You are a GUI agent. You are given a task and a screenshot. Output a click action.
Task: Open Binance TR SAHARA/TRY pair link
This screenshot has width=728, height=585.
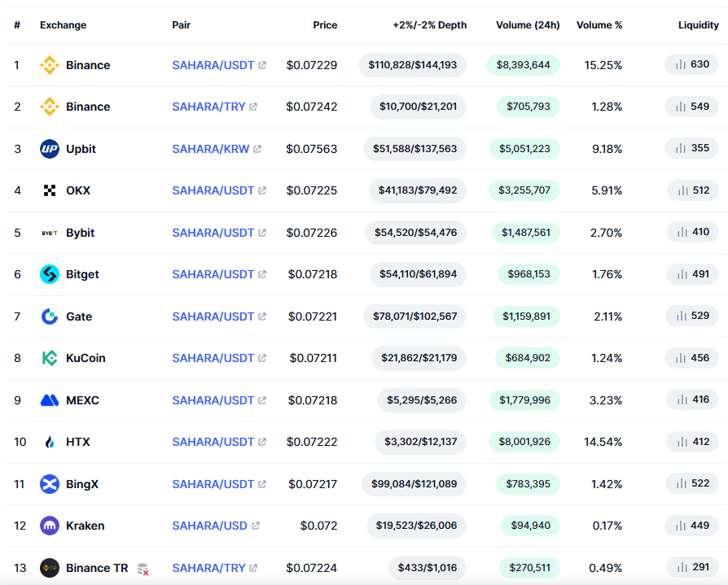click(x=208, y=568)
